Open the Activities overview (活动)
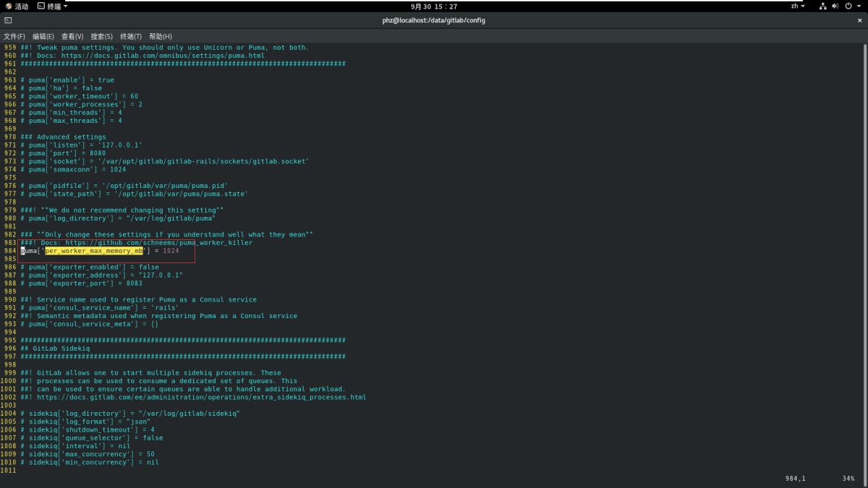868x488 pixels. 17,6
